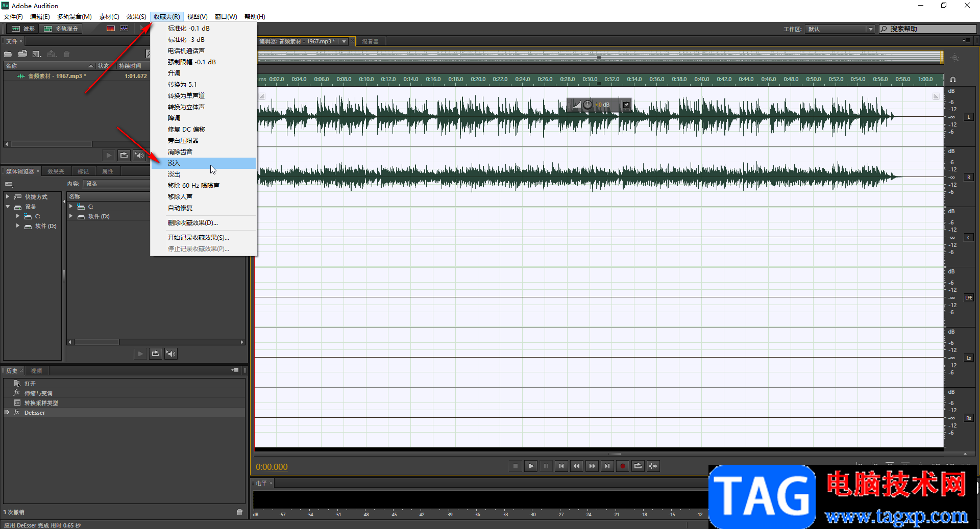The height and width of the screenshot is (529, 980).
Task: Expand 快捷方式 tree node in Media Browser
Action: tap(8, 196)
